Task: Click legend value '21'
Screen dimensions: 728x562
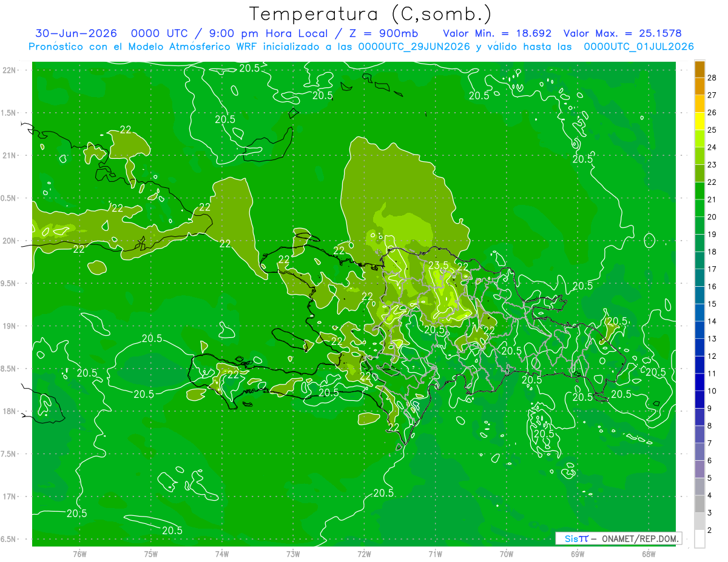Action: 712,200
